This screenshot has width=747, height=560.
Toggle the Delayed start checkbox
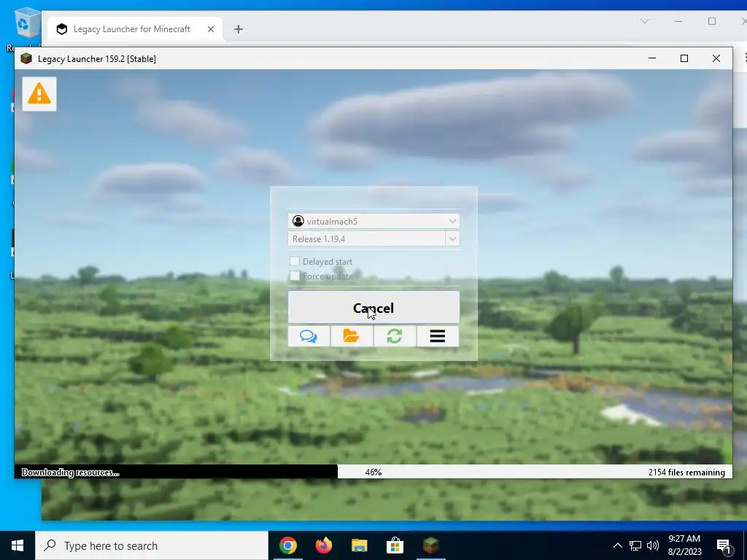pos(295,261)
